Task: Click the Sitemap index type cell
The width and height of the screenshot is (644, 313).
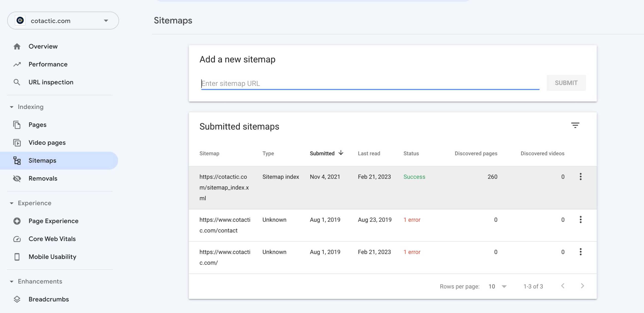Action: (x=280, y=177)
